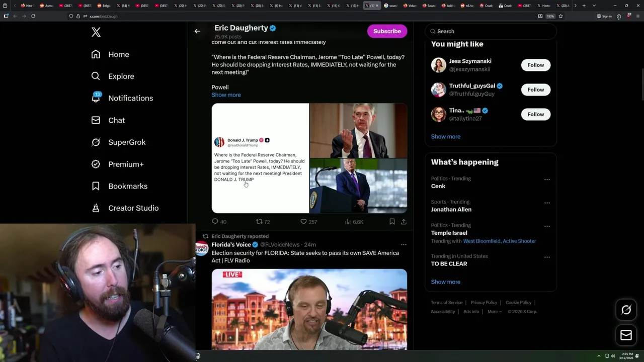Viewport: 644px width, 362px height.
Task: Open the Jerome Powell photo
Action: click(358, 131)
